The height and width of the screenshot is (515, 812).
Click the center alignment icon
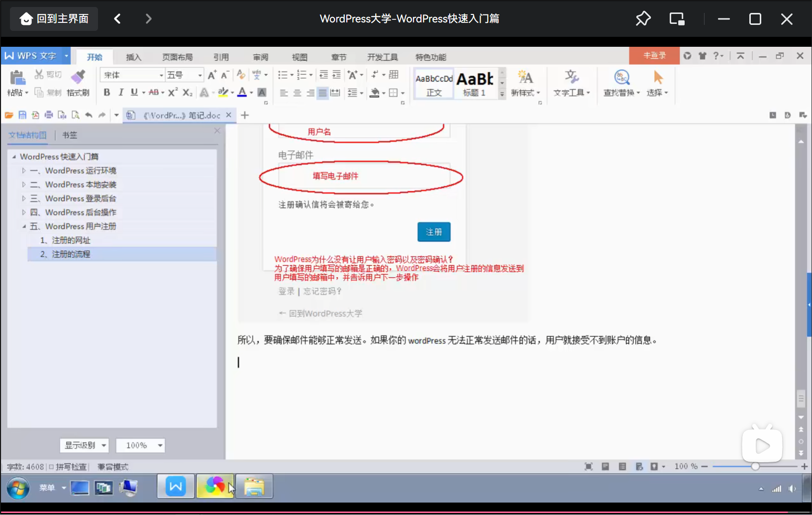(x=297, y=93)
